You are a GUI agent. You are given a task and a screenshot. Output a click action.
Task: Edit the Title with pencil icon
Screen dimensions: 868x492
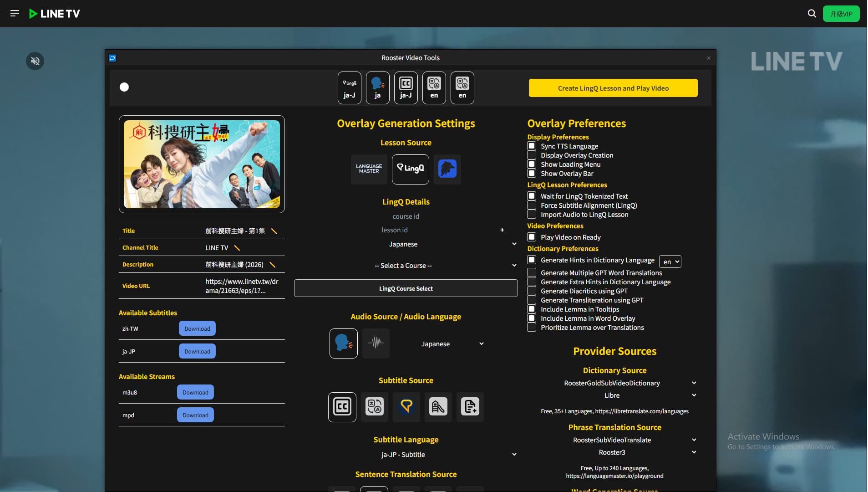[274, 231]
